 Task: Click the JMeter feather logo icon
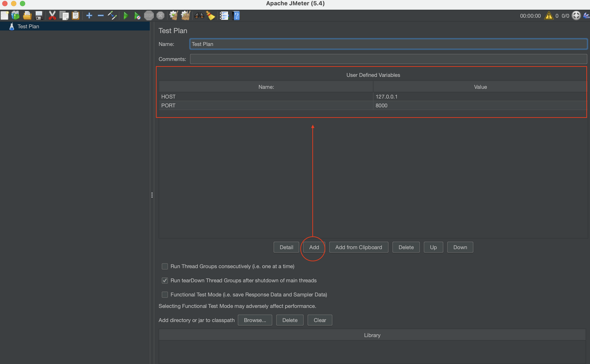point(586,16)
